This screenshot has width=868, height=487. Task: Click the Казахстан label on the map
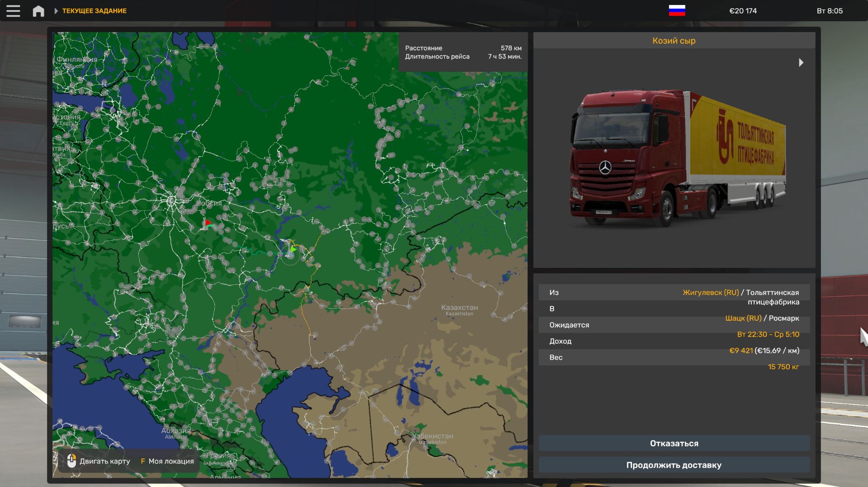(459, 308)
